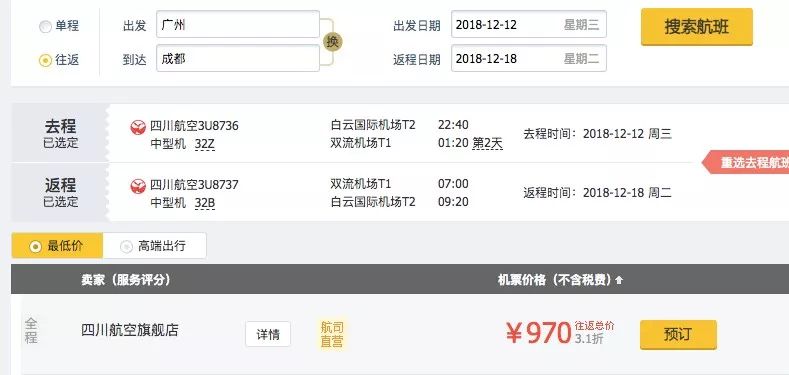
Task: Select 单程 one-way radio button
Action: (x=45, y=26)
